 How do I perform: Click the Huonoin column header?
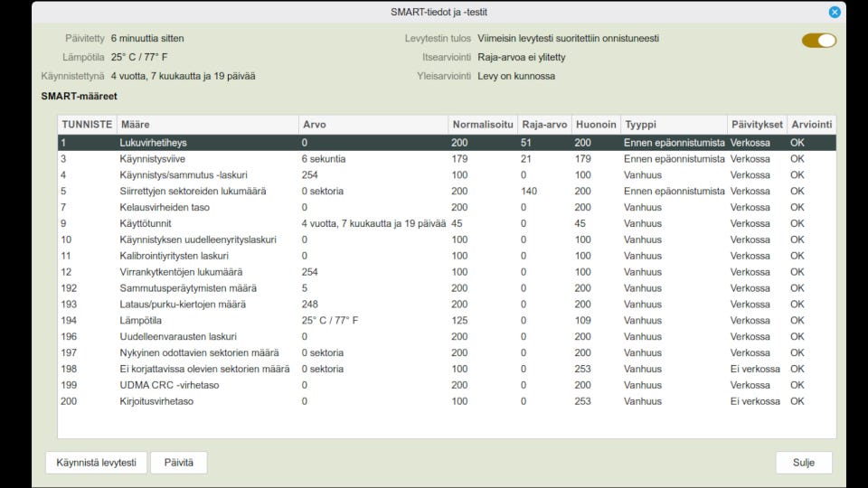tap(596, 125)
